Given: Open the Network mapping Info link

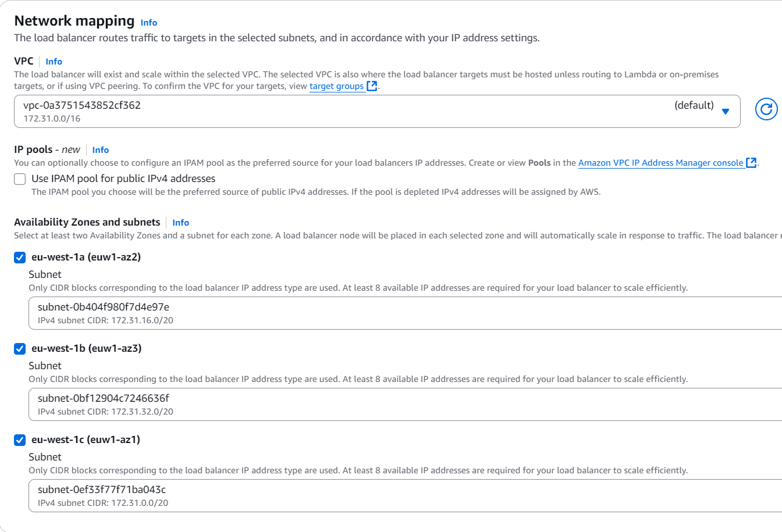Looking at the screenshot, I should pos(149,23).
